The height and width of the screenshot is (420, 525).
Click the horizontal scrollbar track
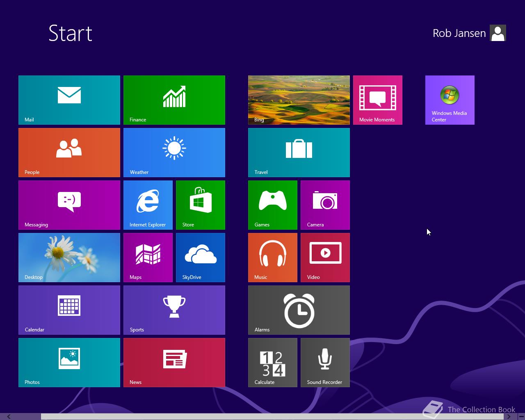tap(272, 417)
